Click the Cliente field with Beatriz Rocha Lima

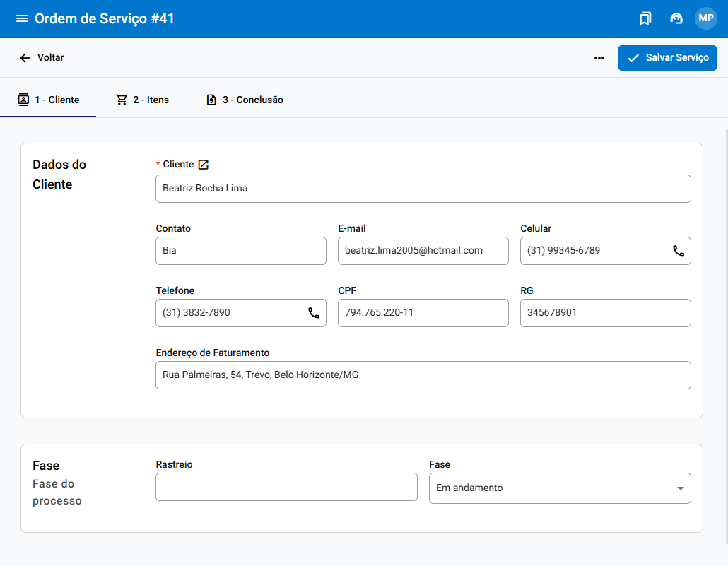point(423,189)
